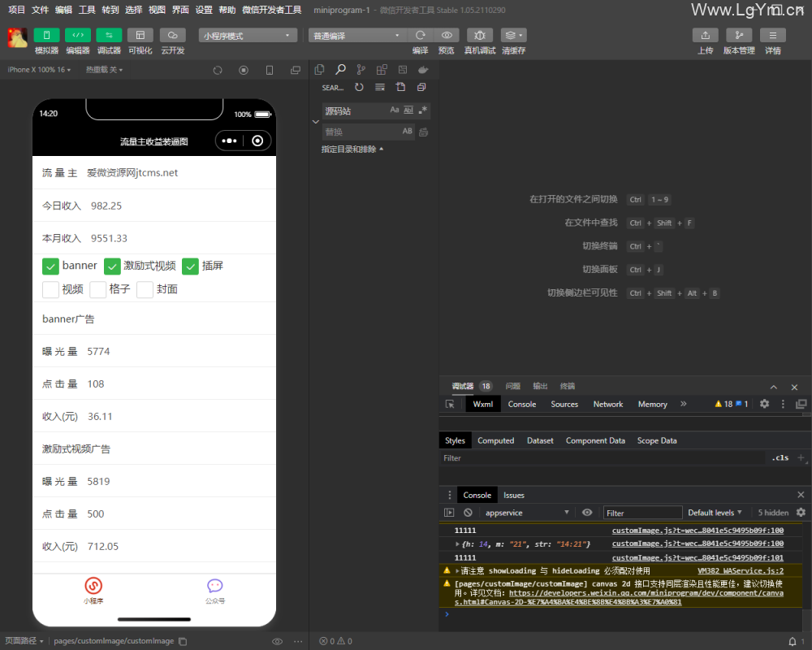This screenshot has height=650, width=812.
Task: Uncheck the 激励式视频 checkbox
Action: coord(112,266)
